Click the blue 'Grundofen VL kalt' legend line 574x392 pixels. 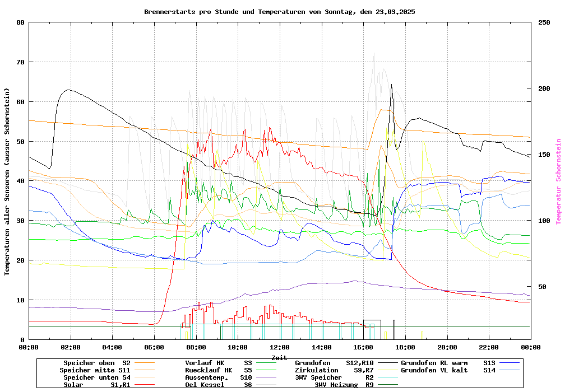(510, 370)
